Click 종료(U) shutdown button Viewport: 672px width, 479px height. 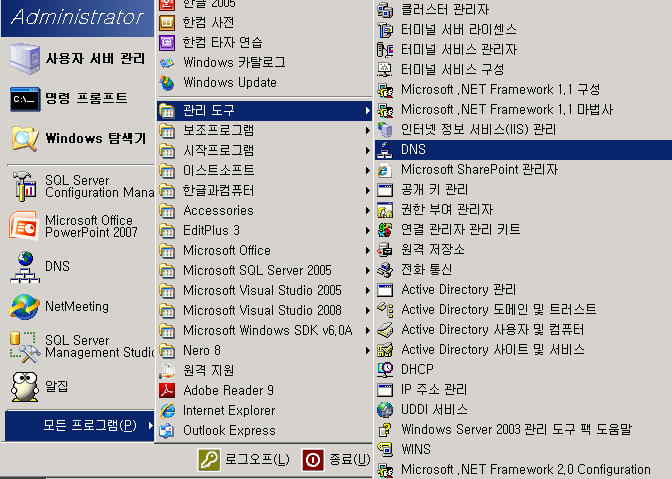pyautogui.click(x=336, y=460)
